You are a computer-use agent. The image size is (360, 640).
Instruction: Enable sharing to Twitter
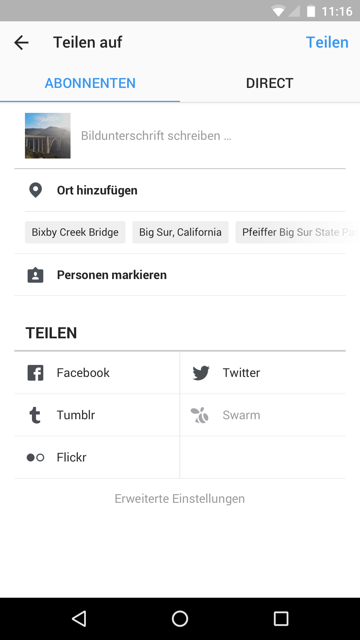[x=263, y=373]
